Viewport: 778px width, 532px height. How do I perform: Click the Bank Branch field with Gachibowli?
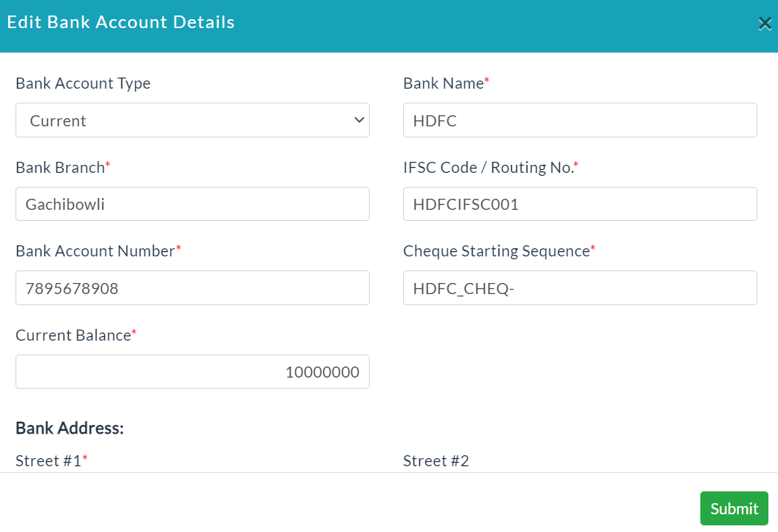click(192, 204)
